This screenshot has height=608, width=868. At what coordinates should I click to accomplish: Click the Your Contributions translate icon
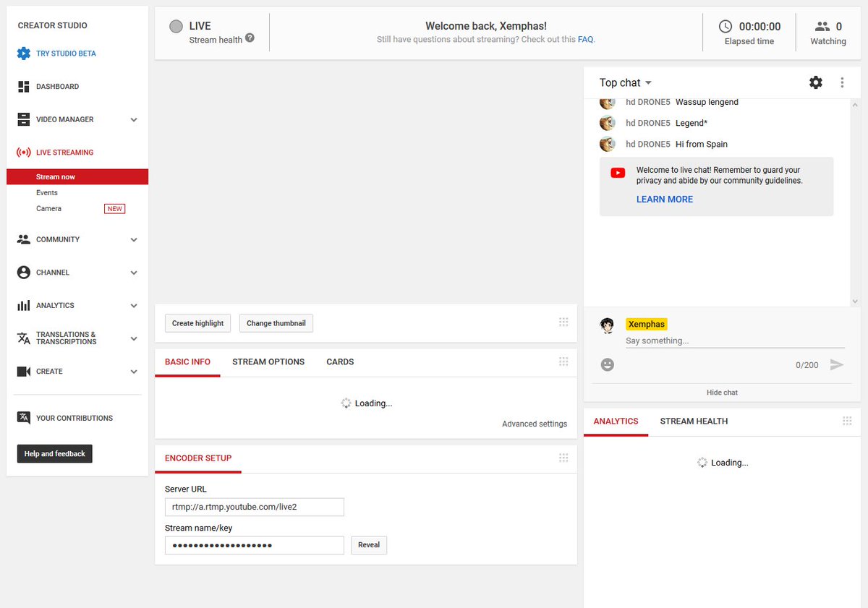click(x=24, y=418)
